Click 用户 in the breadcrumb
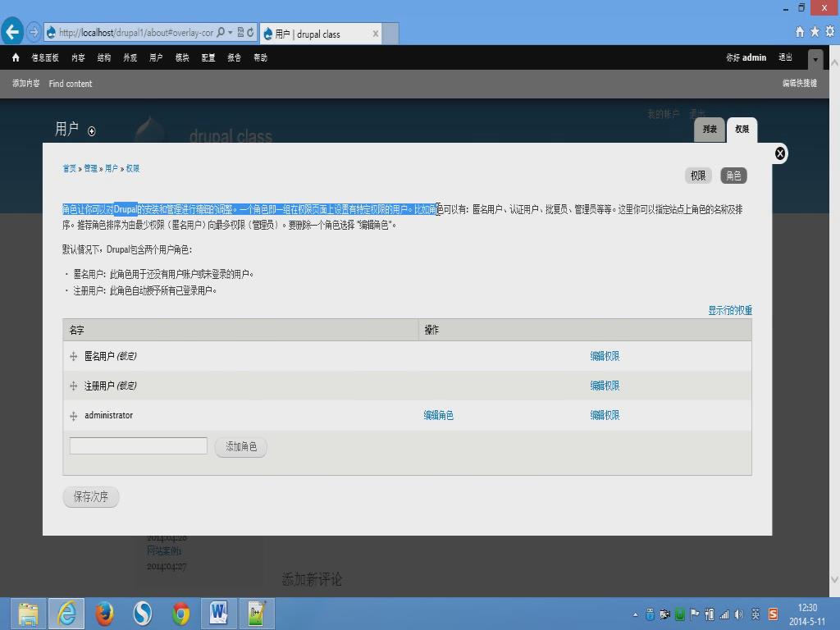The width and height of the screenshot is (840, 630). tap(112, 168)
